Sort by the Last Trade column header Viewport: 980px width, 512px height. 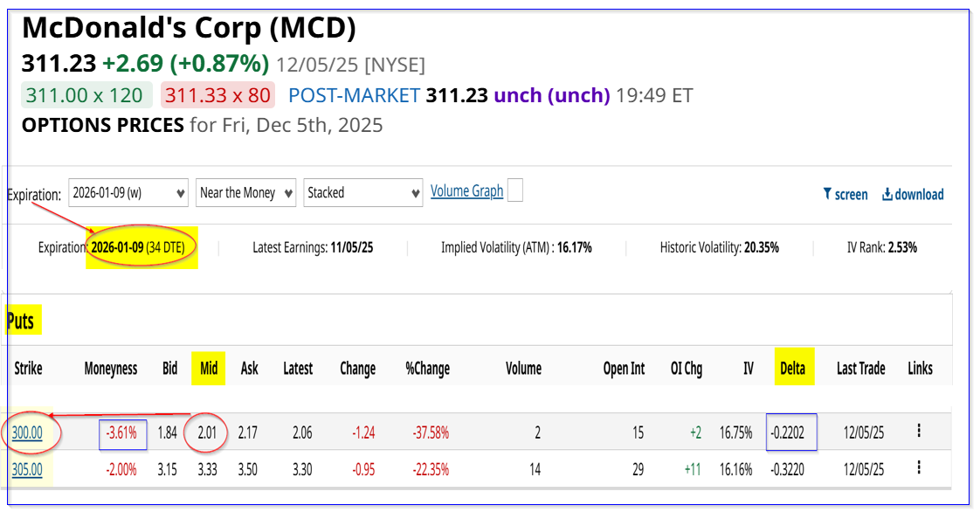(x=860, y=369)
